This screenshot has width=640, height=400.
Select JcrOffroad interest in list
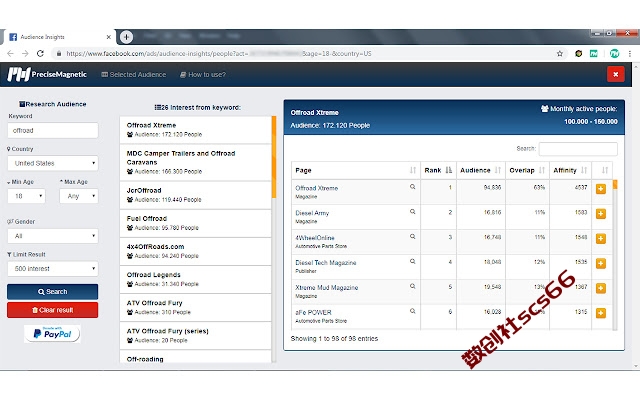point(196,195)
